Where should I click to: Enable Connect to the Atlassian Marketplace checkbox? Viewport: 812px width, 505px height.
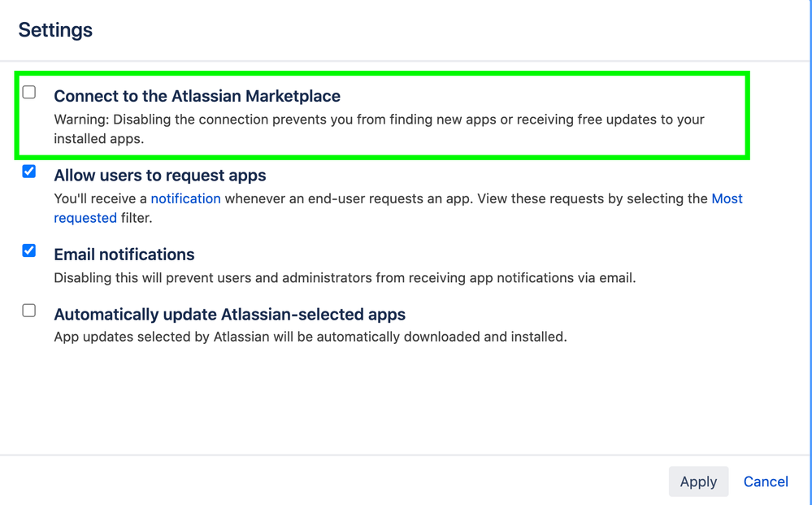[x=29, y=92]
